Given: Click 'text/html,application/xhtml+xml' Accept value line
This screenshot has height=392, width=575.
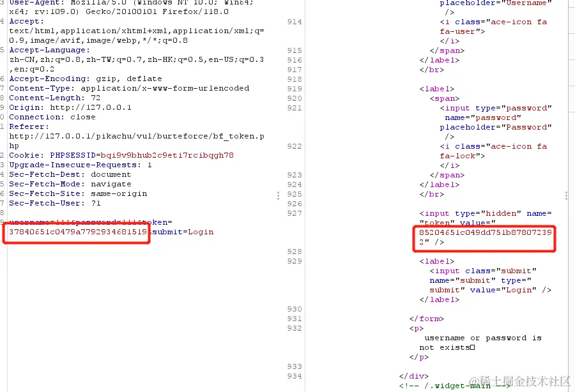Looking at the screenshot, I should tap(137, 31).
